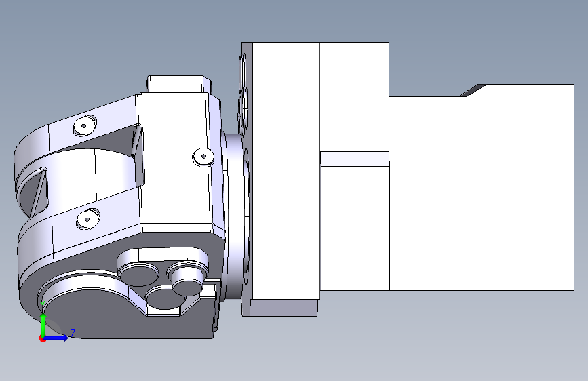Select the far-right rectangular block face
The height and width of the screenshot is (381, 588).
[x=530, y=187]
